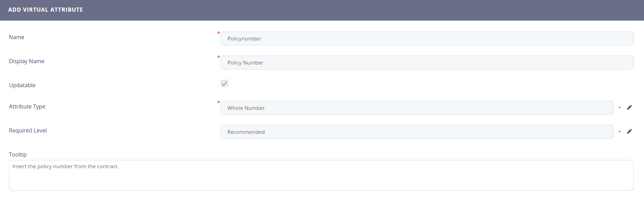Screen dimensions: 644x208
Task: Click the Name label
Action: pos(16,37)
